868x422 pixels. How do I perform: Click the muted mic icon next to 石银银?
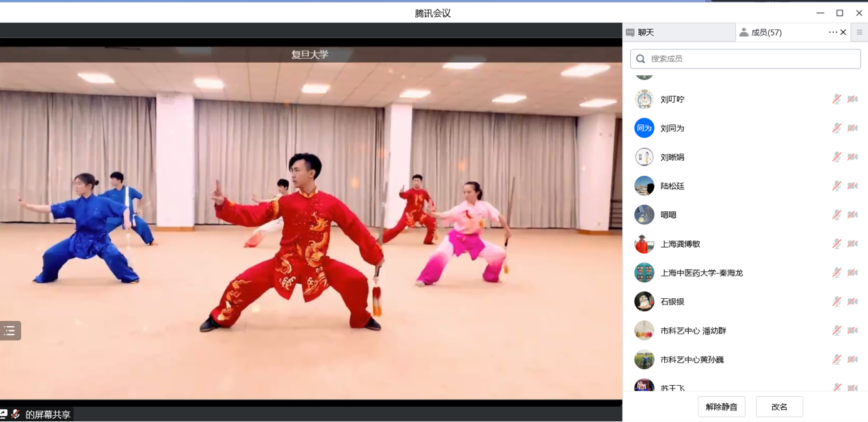[837, 302]
